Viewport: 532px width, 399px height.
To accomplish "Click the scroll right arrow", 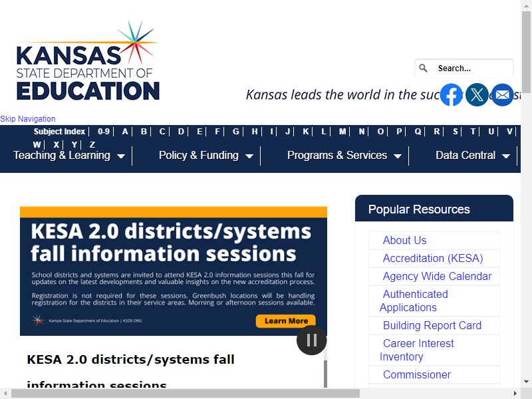I will tap(515, 394).
